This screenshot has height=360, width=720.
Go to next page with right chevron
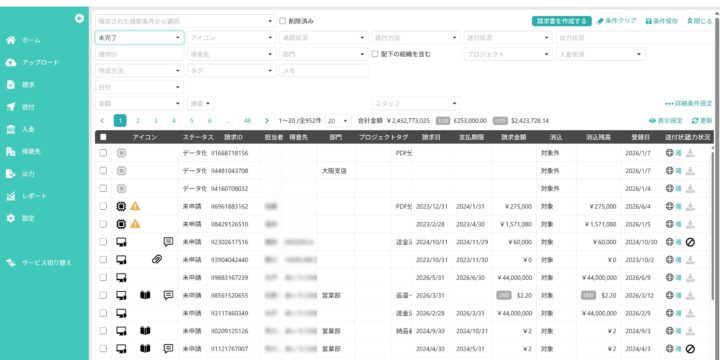(267, 121)
